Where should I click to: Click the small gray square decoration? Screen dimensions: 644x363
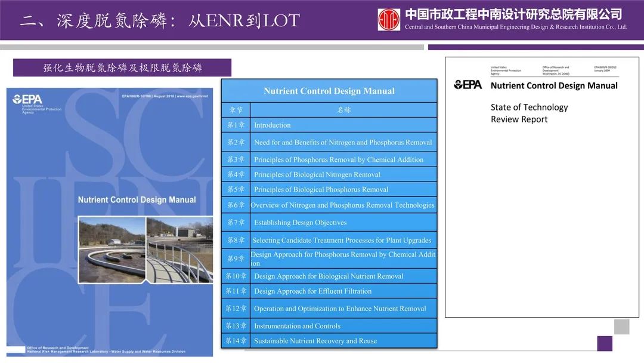621,327
